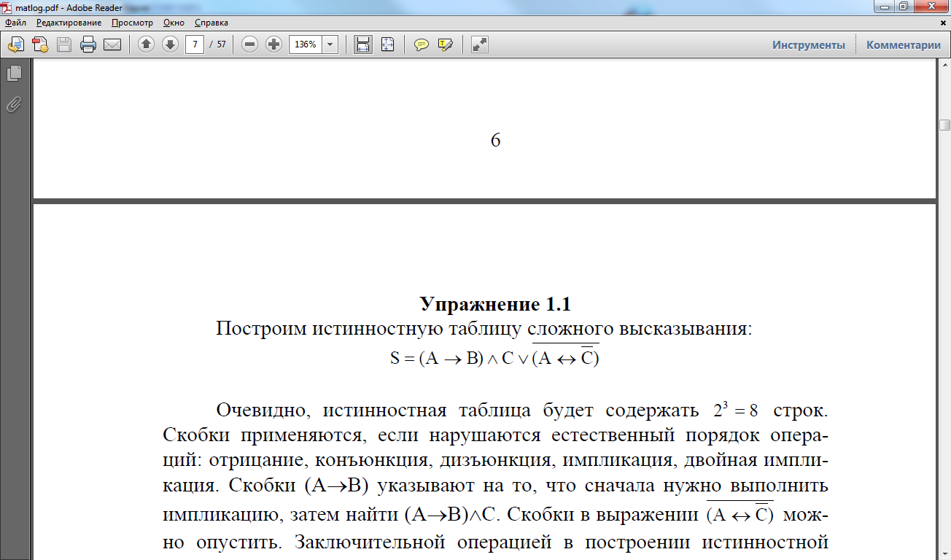Image resolution: width=951 pixels, height=560 pixels.
Task: Open the Файл menu
Action: point(15,23)
